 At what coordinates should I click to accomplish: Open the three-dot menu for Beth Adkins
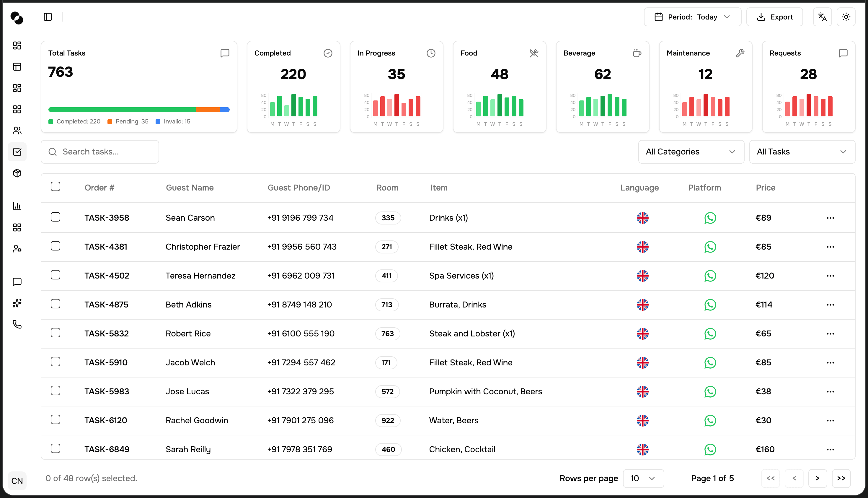pyautogui.click(x=830, y=305)
